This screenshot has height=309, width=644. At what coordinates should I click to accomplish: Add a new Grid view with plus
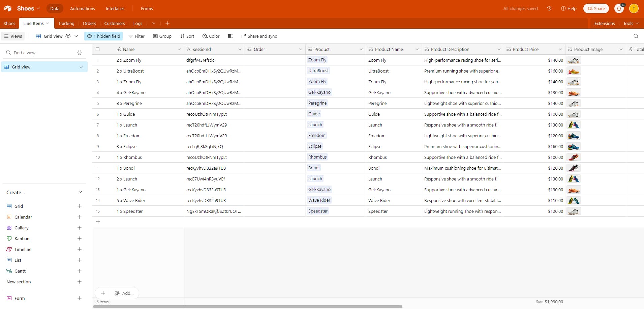pyautogui.click(x=80, y=206)
